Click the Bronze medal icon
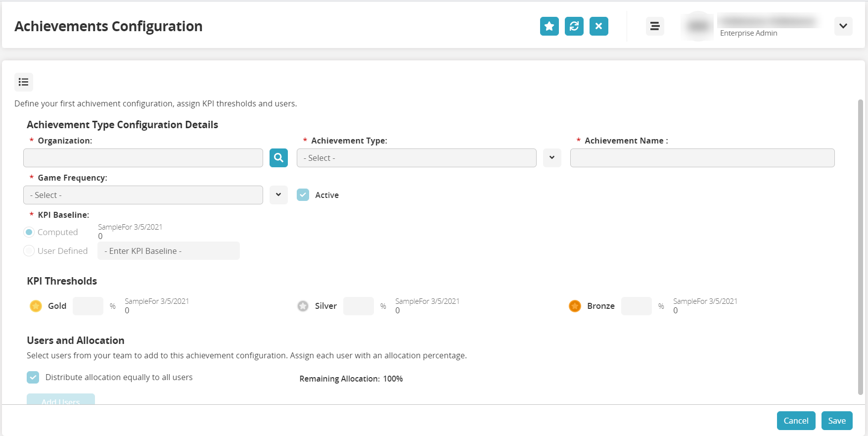 [x=575, y=306]
